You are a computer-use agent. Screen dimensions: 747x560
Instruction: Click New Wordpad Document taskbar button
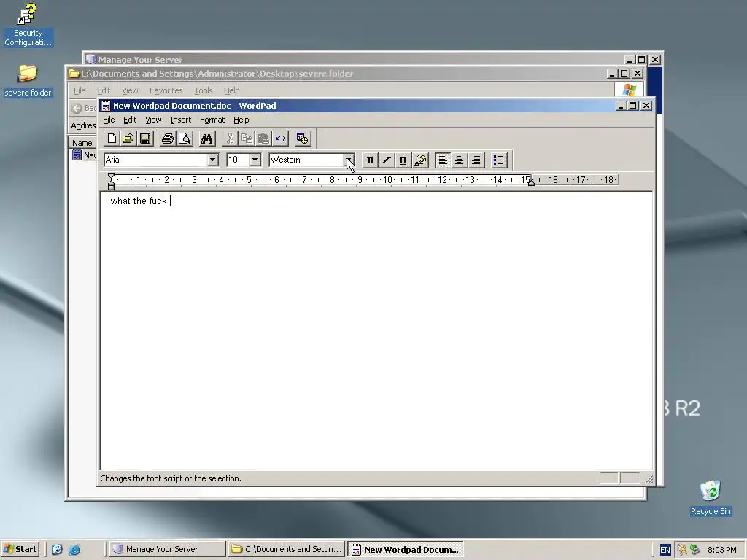coord(406,550)
